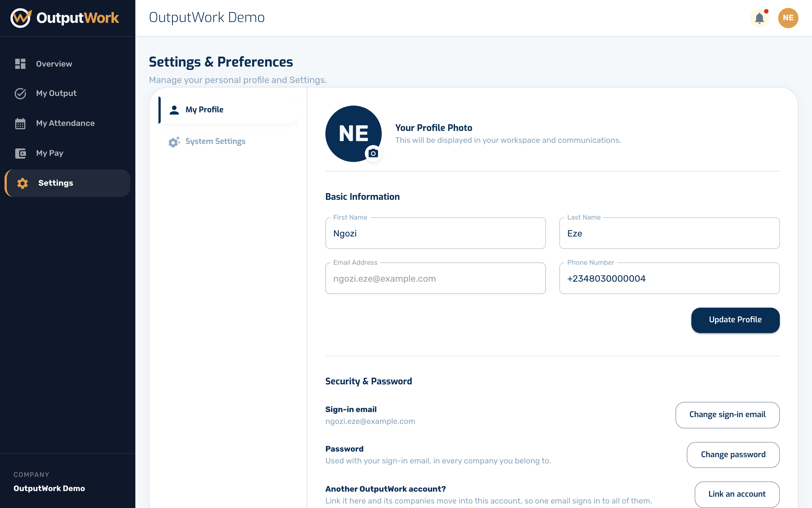Click the Security & Password heading
Viewport: 812px width, 508px height.
click(369, 381)
